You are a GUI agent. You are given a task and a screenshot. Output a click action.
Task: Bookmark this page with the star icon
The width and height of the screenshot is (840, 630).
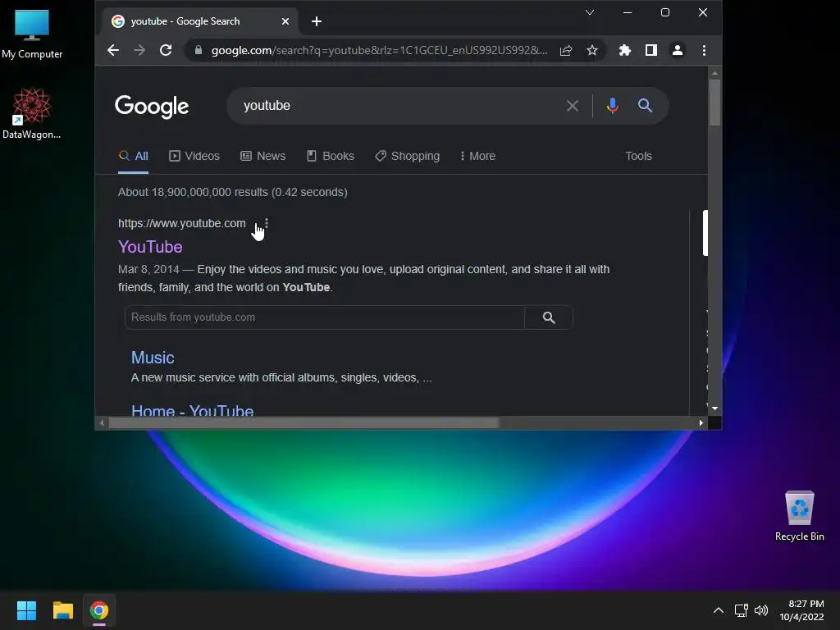[x=592, y=50]
